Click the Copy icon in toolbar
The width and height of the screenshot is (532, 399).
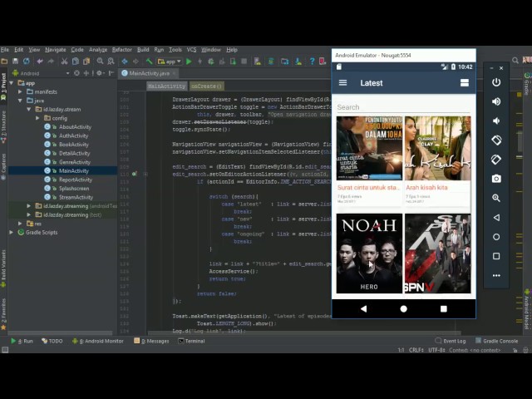pos(76,62)
